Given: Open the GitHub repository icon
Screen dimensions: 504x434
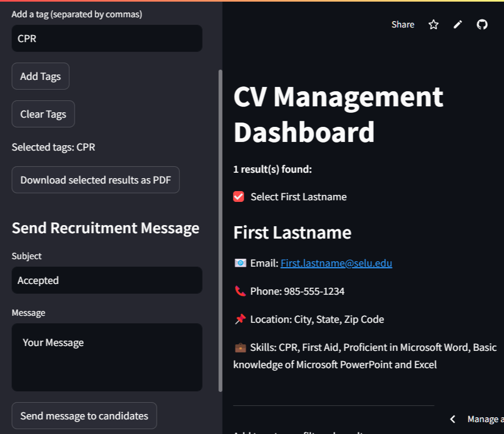Looking at the screenshot, I should [482, 24].
